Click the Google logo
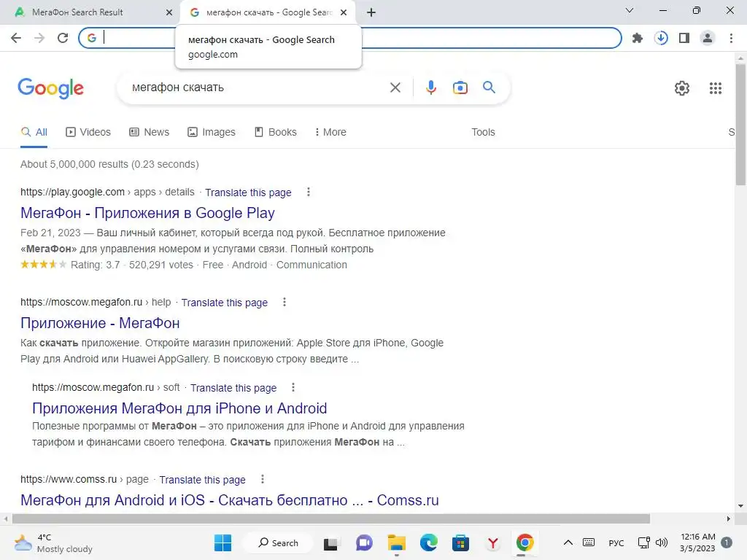747x560 pixels. point(50,87)
